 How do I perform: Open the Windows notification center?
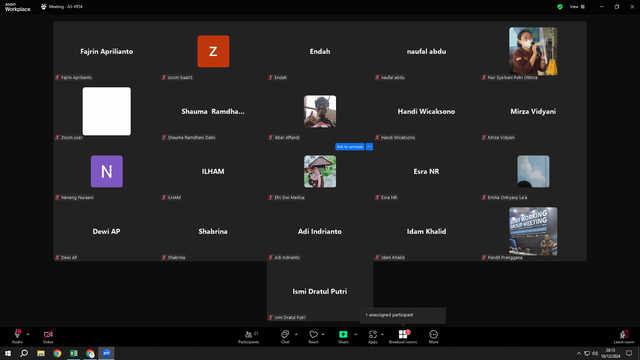click(629, 353)
